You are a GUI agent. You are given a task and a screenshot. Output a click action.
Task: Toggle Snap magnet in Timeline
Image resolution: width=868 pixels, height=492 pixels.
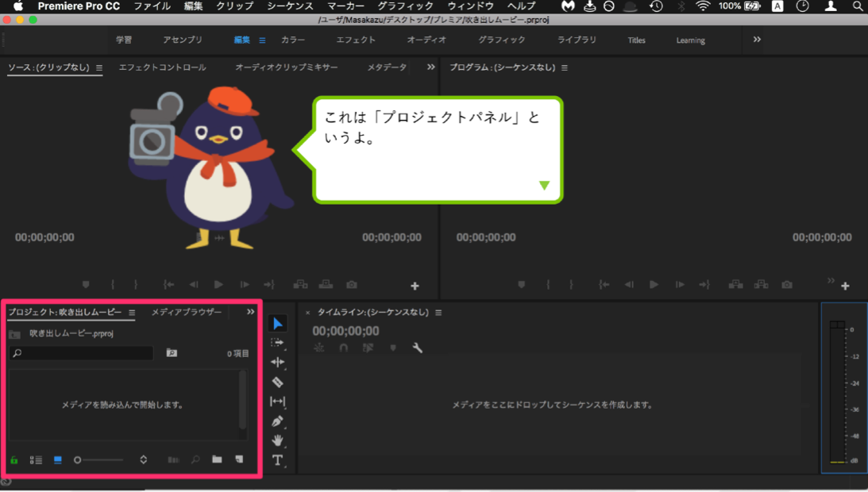(344, 348)
